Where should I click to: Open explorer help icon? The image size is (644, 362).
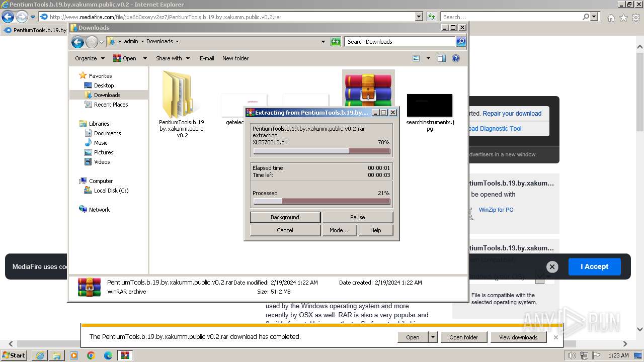click(456, 58)
